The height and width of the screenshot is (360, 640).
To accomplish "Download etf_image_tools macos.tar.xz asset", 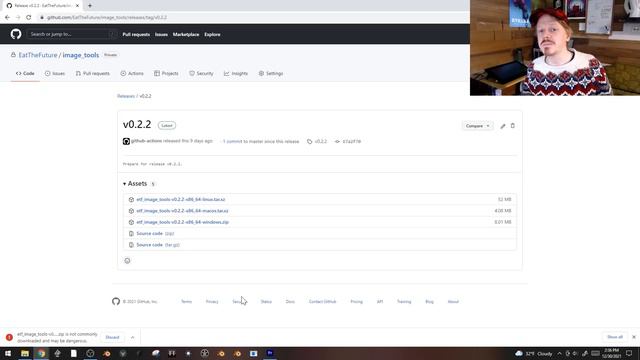I will click(x=182, y=211).
